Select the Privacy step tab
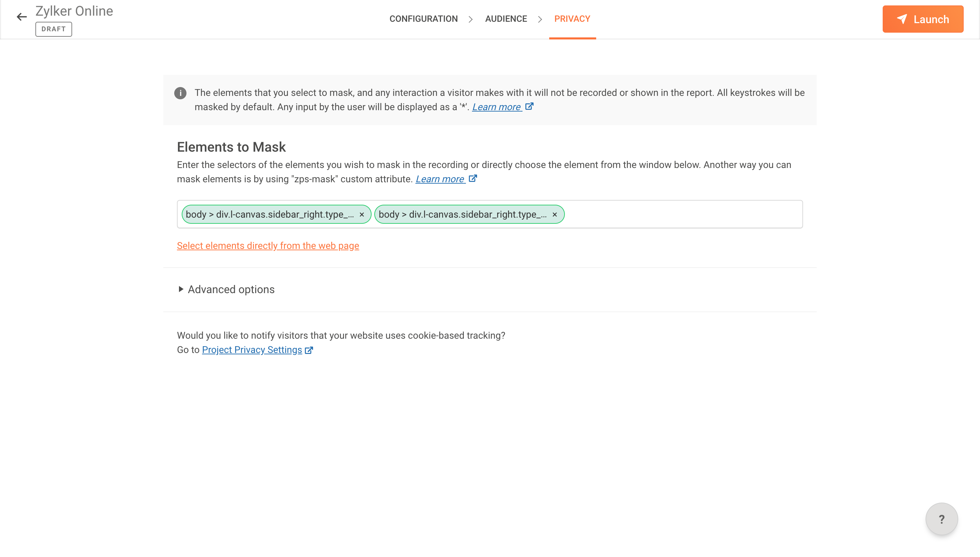980x557 pixels. (x=572, y=19)
